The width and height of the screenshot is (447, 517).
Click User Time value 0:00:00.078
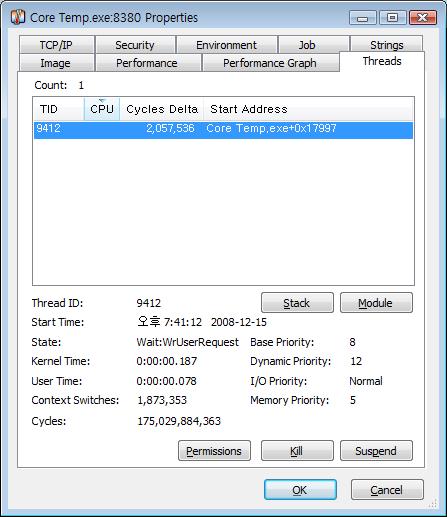pyautogui.click(x=167, y=381)
